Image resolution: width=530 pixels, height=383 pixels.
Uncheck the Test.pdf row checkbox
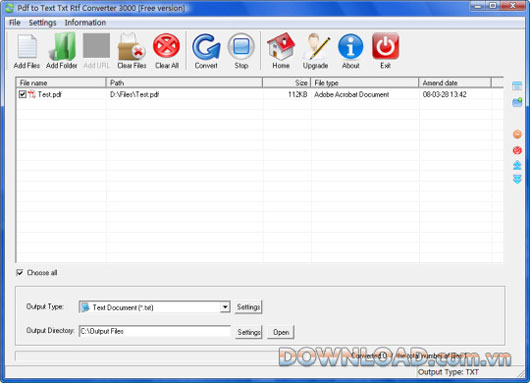click(x=23, y=94)
